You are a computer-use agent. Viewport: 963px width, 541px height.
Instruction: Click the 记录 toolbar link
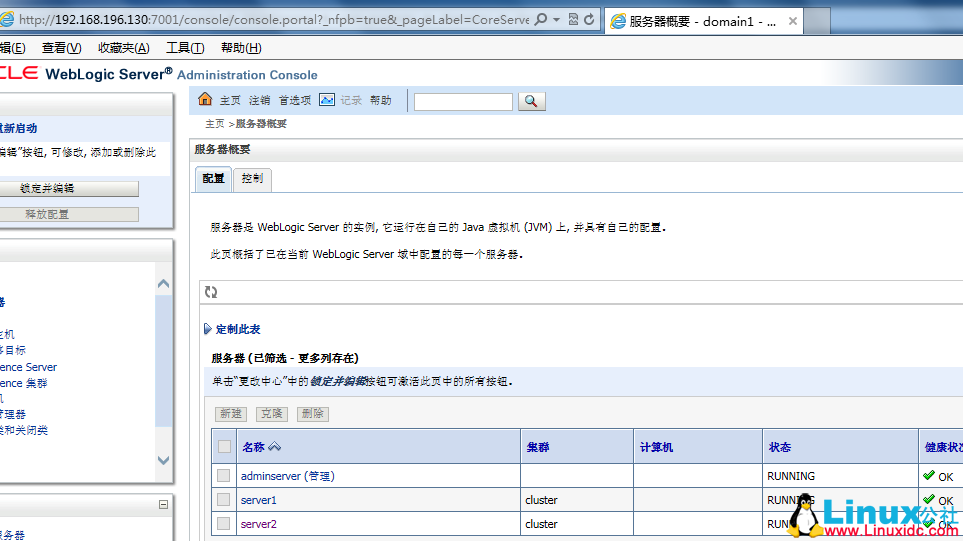pos(351,100)
